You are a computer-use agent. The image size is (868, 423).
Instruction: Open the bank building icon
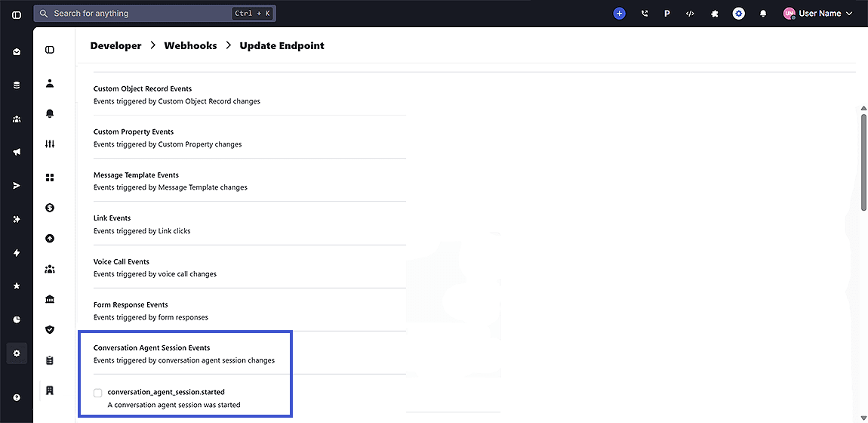point(50,300)
